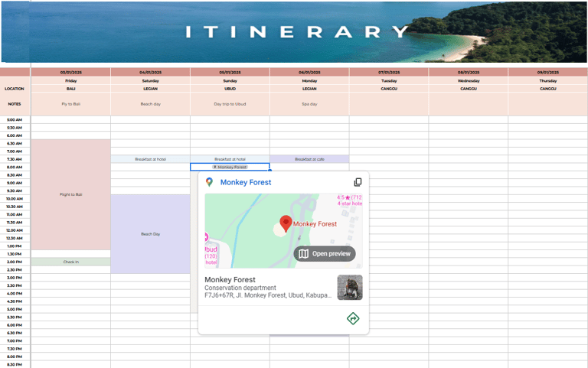Select the CANGGU cell under Wednesday
588x368 pixels.
click(x=469, y=89)
